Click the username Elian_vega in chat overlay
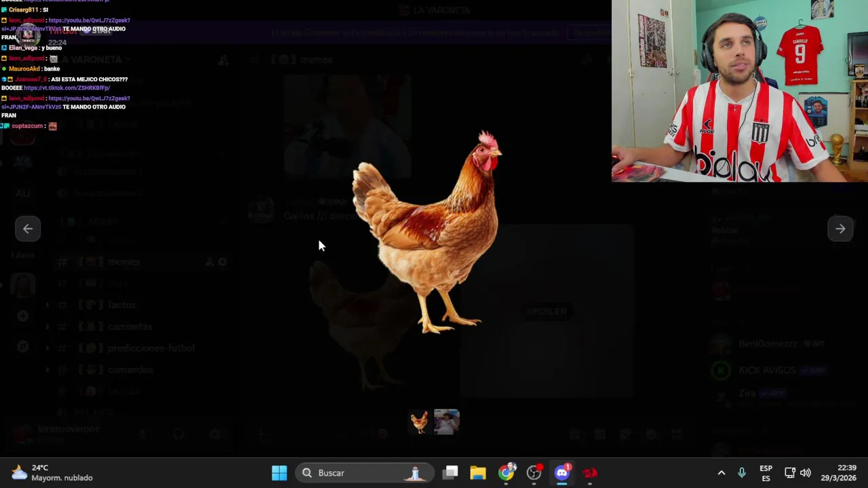 [x=23, y=48]
